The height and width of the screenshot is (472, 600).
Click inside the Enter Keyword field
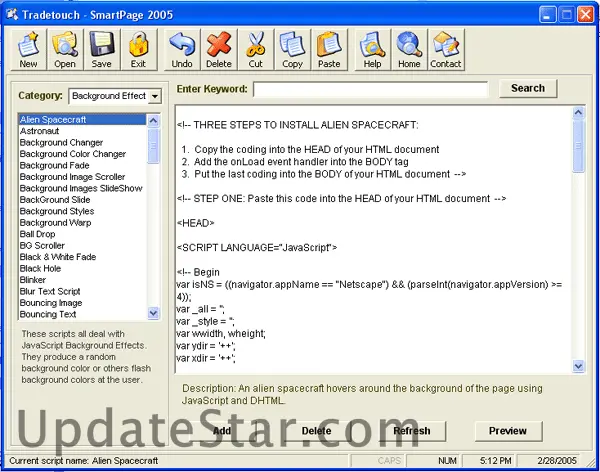point(370,89)
